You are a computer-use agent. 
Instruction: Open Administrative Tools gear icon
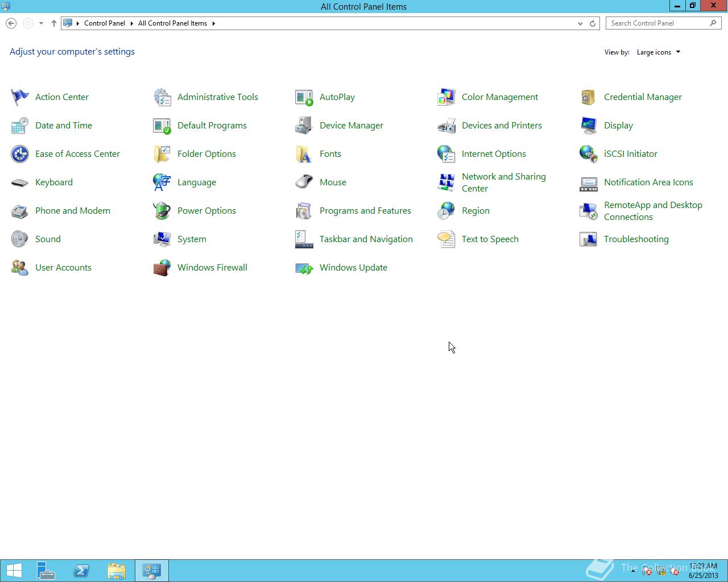(x=162, y=97)
